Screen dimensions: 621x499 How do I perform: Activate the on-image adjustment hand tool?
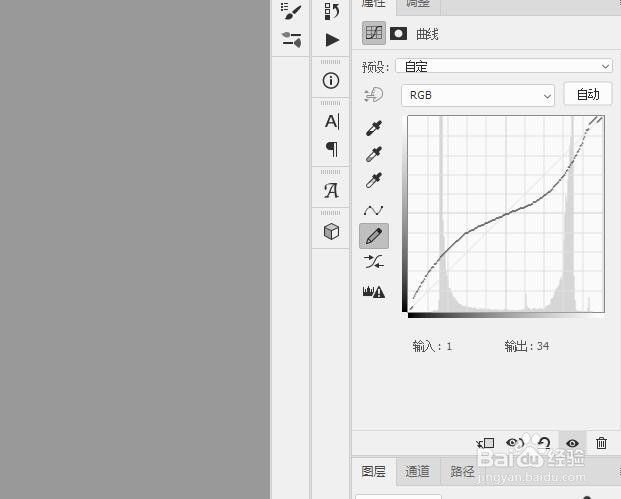373,95
